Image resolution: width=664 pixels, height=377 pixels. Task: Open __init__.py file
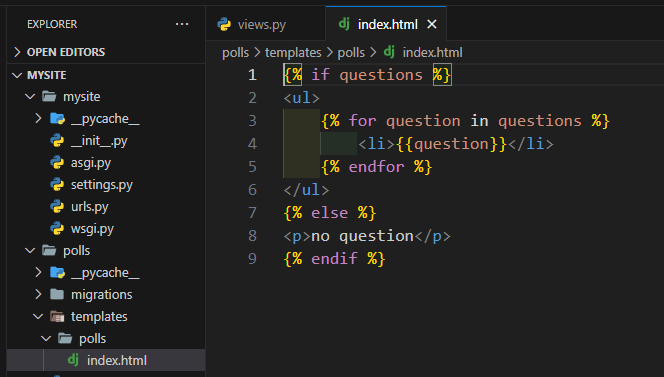pos(99,141)
